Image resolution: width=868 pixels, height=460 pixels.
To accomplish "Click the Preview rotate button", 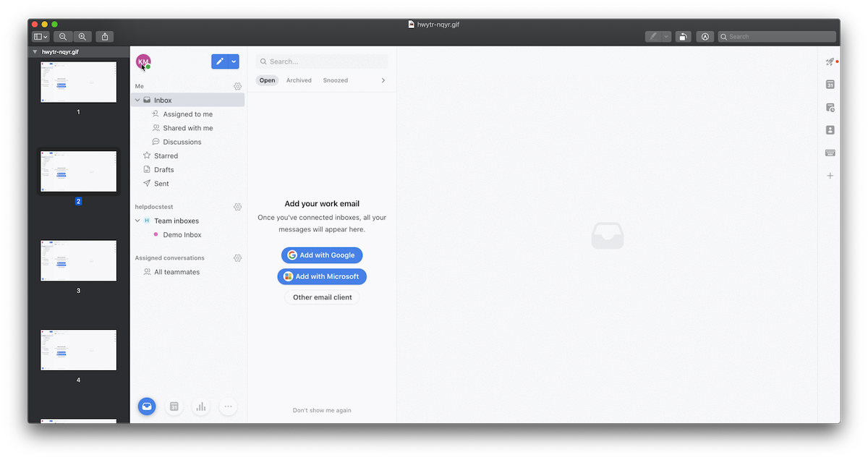I will [684, 36].
